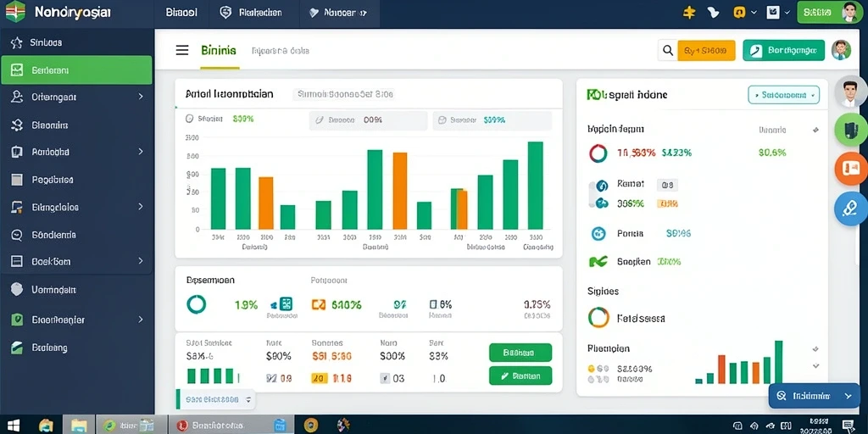
Task: Select the Riehadten top navigation tab
Action: 252,13
